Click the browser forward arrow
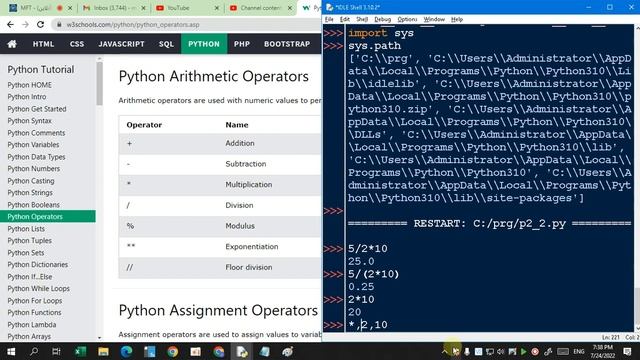The height and width of the screenshot is (360, 640). pyautogui.click(x=25, y=24)
